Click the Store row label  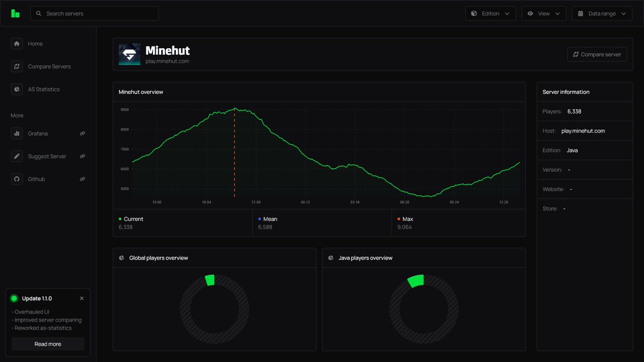(550, 209)
